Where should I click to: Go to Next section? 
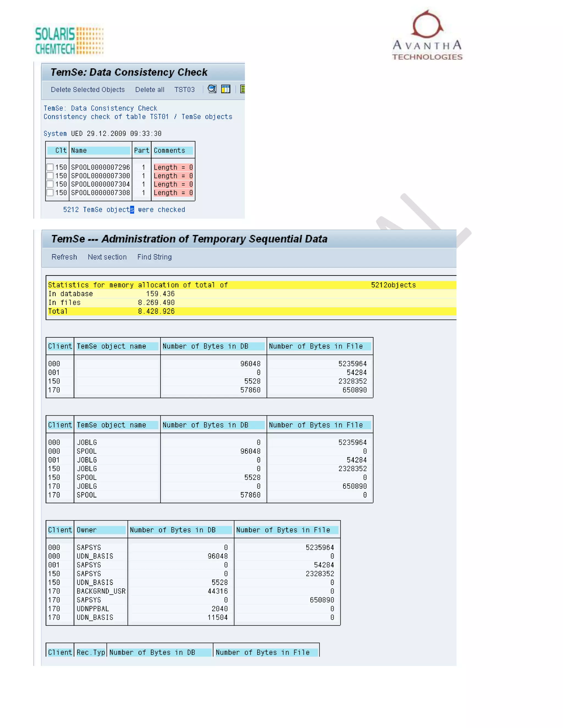click(x=107, y=257)
